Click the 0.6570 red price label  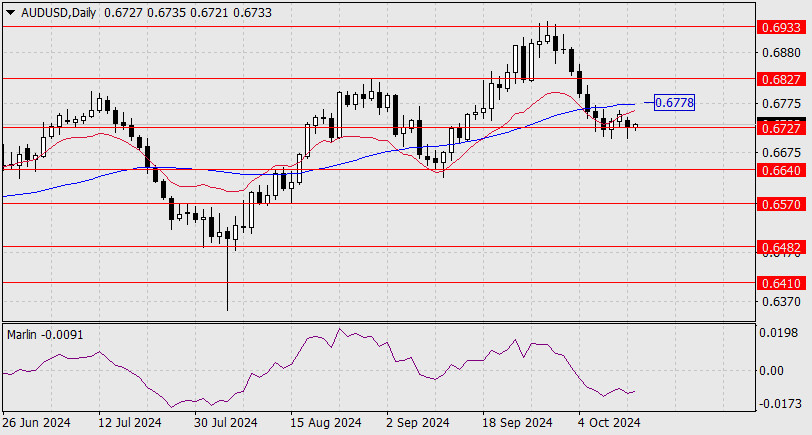[782, 204]
